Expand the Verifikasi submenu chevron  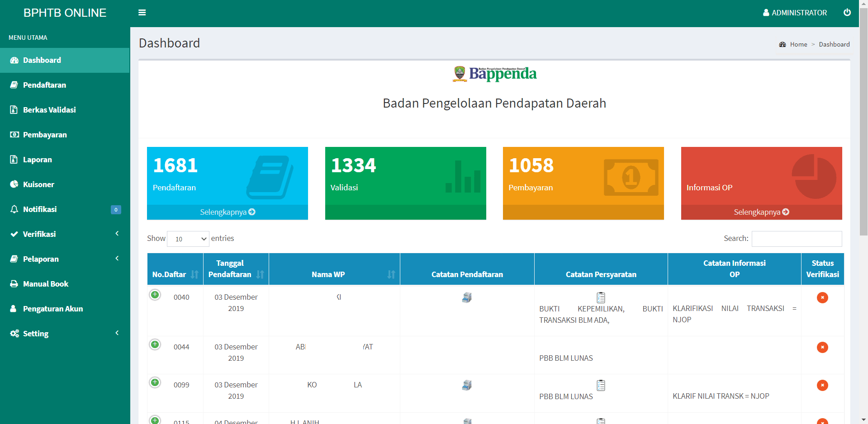coord(117,234)
